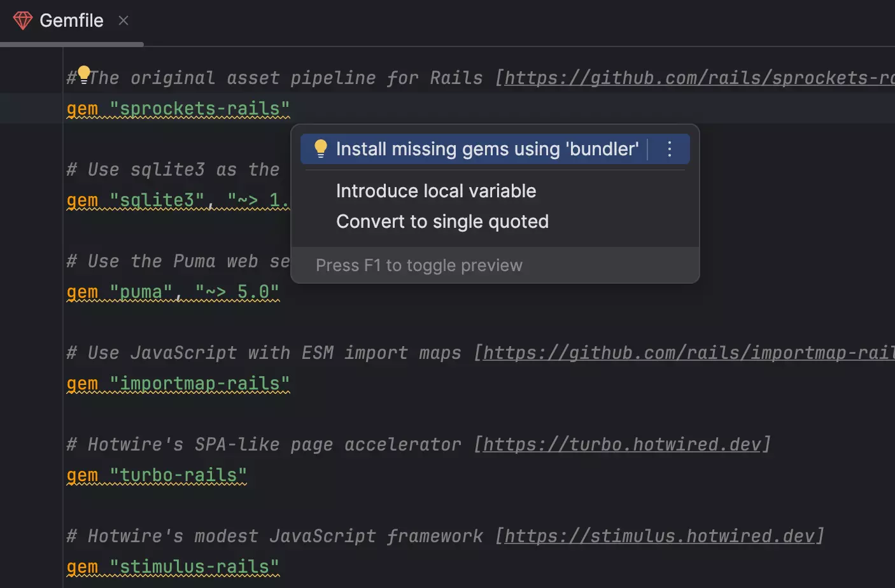This screenshot has height=588, width=895.
Task: Click the 'Press F1 to toggle preview' hint
Action: [x=419, y=265]
